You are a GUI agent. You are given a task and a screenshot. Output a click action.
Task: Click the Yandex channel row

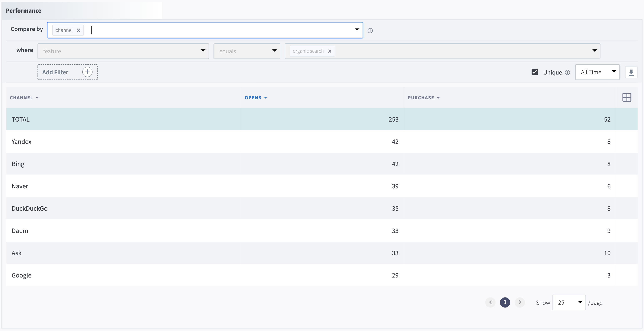click(21, 142)
